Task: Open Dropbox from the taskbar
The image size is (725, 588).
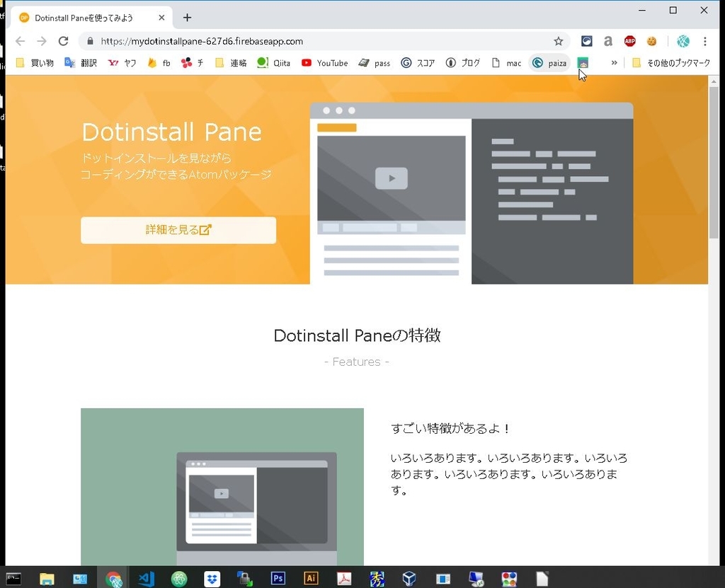Action: 212,578
